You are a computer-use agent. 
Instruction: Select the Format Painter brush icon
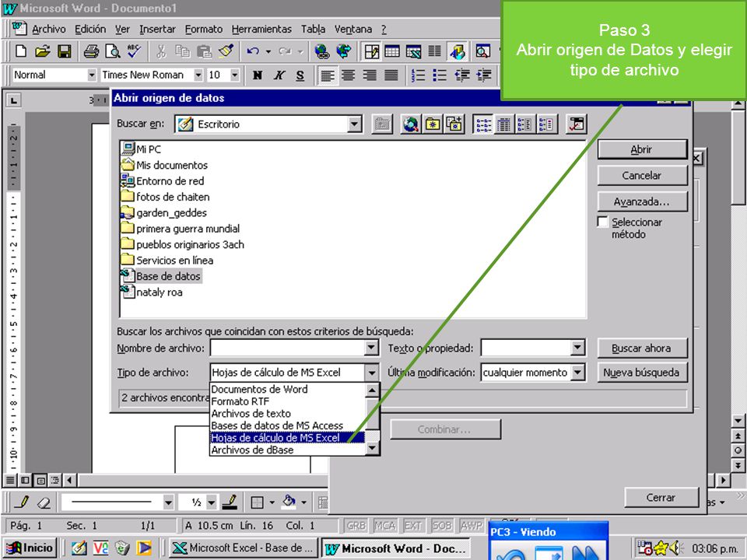tap(226, 51)
